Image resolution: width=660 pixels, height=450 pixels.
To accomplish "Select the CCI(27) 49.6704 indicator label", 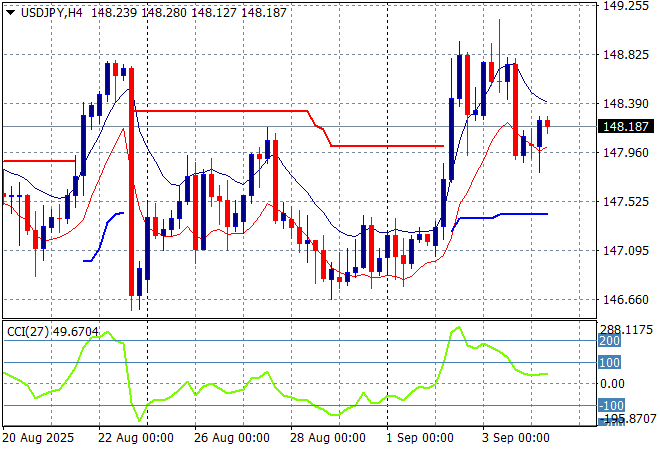I will [53, 332].
